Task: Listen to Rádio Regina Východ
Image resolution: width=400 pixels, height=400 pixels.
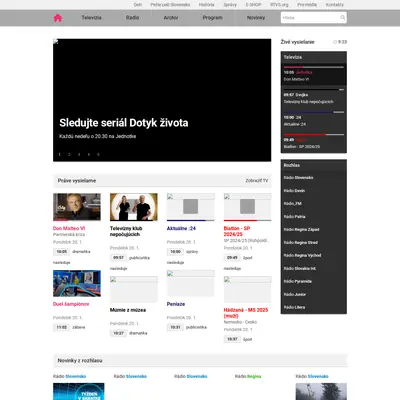Action: pyautogui.click(x=302, y=255)
